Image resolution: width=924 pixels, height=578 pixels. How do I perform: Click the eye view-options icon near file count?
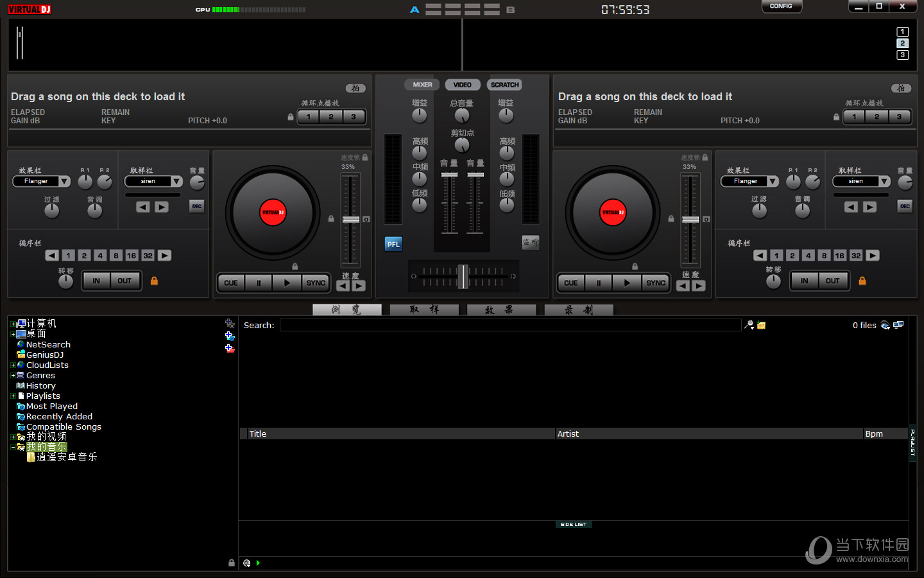(x=886, y=326)
